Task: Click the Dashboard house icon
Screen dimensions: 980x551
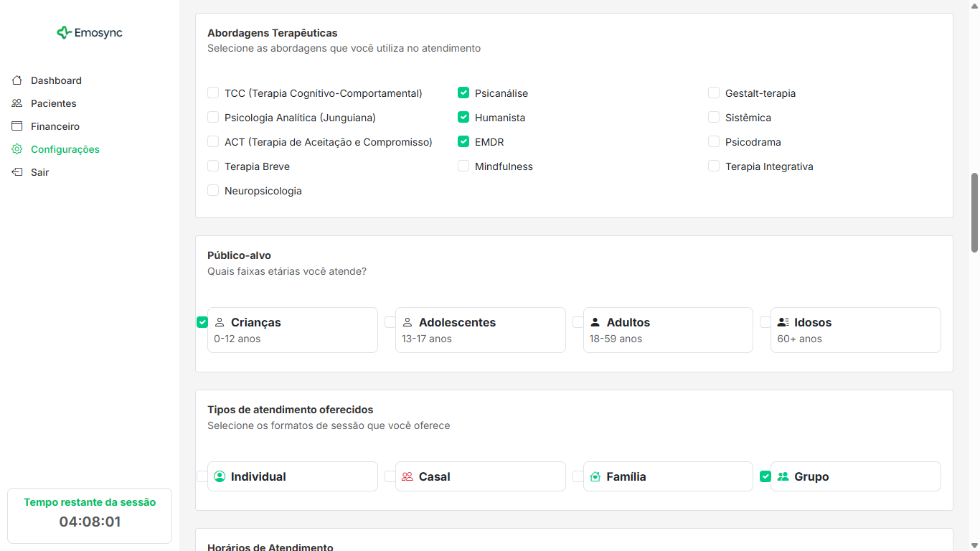Action: tap(17, 80)
